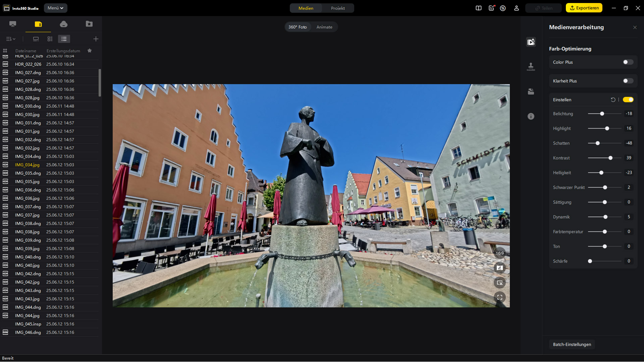Screen dimensions: 644x362
Task: Switch to the local computer source tab
Action: pyautogui.click(x=13, y=24)
